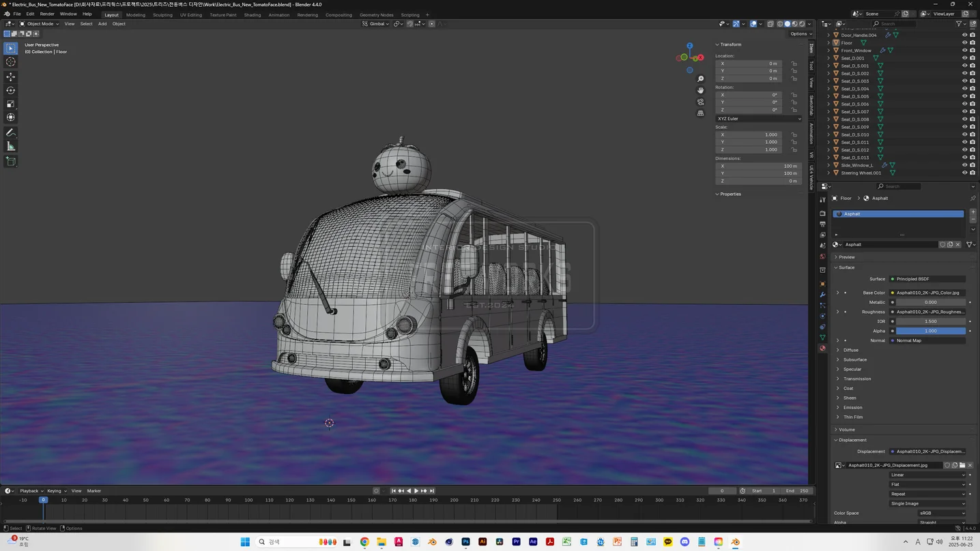The image size is (980, 551).
Task: Activate the Scale tool
Action: pos(11,104)
